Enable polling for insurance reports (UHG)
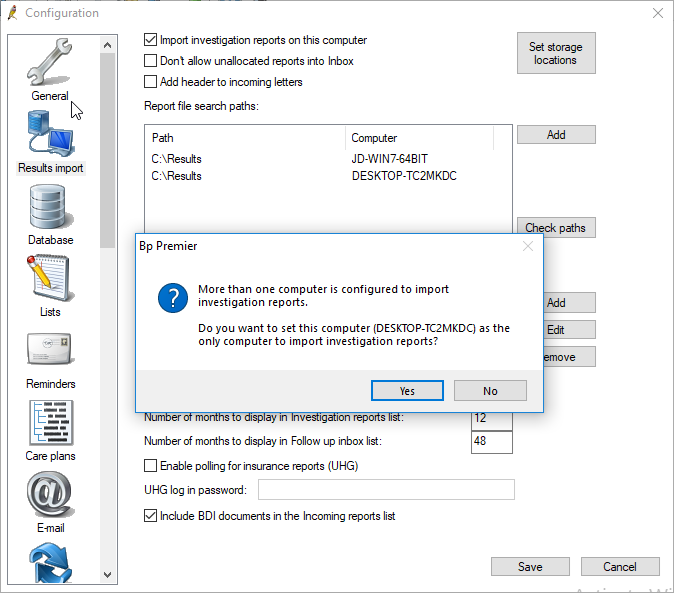The width and height of the screenshot is (674, 593). 150,465
